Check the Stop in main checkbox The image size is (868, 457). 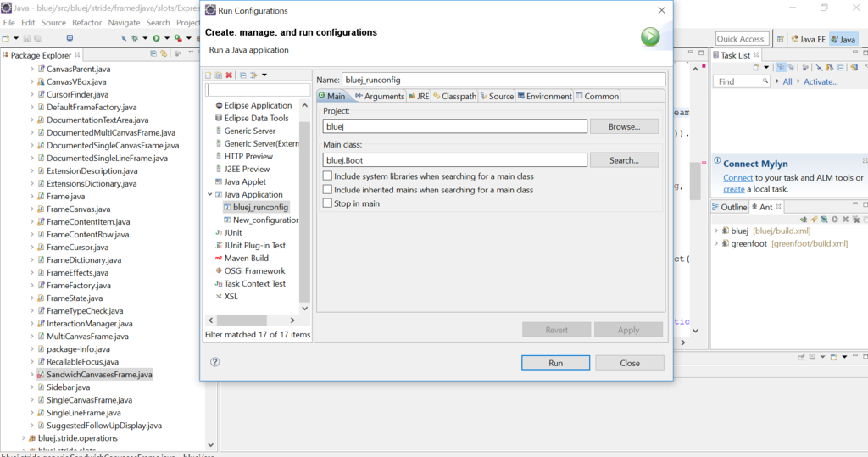click(x=328, y=203)
